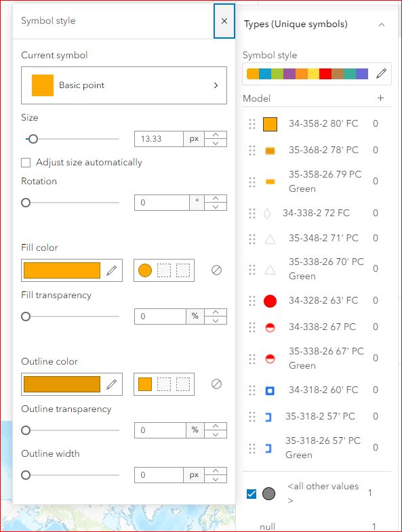Increase Size value with up stepper
402x532 pixels.
point(216,135)
